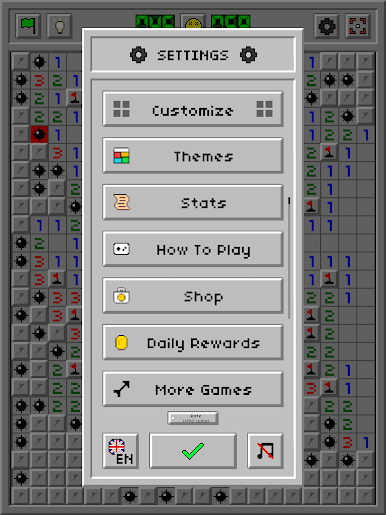Viewport: 386px width, 515px height.
Task: Open the Themes option
Action: coord(193,156)
